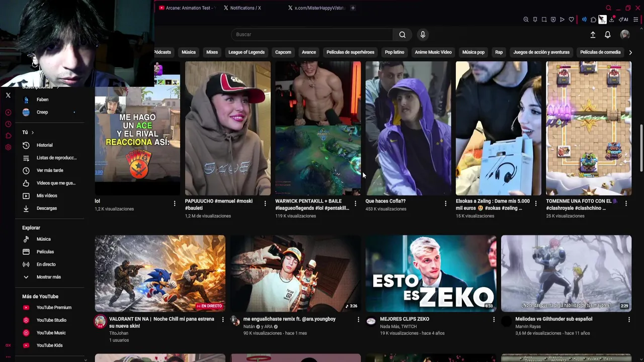Click the send/flow arrow icon in toolbar
The width and height of the screenshot is (644, 362).
point(562,20)
